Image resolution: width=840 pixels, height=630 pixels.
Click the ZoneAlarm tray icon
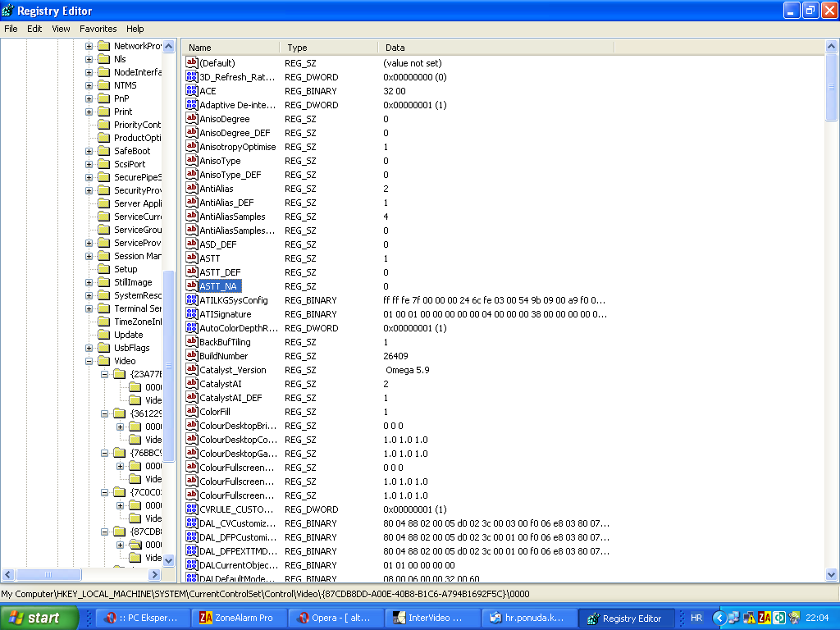point(763,618)
